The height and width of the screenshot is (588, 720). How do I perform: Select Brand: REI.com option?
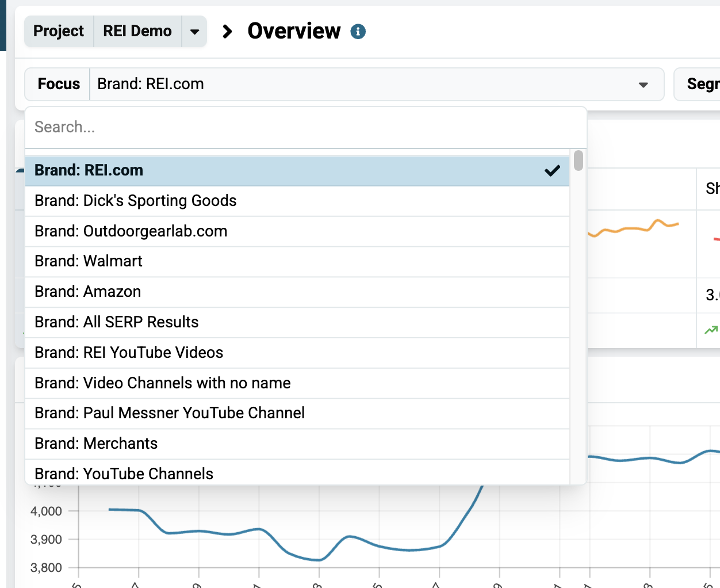point(297,171)
